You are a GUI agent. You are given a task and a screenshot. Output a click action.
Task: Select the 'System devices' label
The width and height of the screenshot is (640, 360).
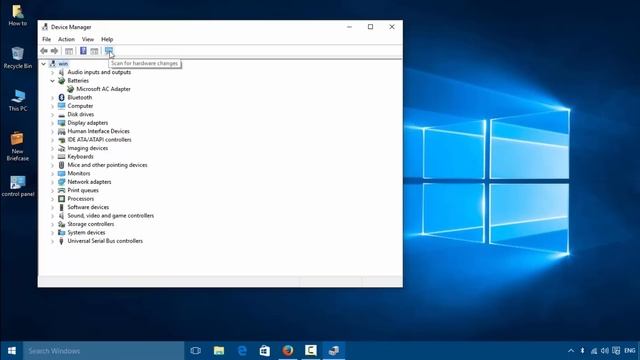(x=86, y=233)
